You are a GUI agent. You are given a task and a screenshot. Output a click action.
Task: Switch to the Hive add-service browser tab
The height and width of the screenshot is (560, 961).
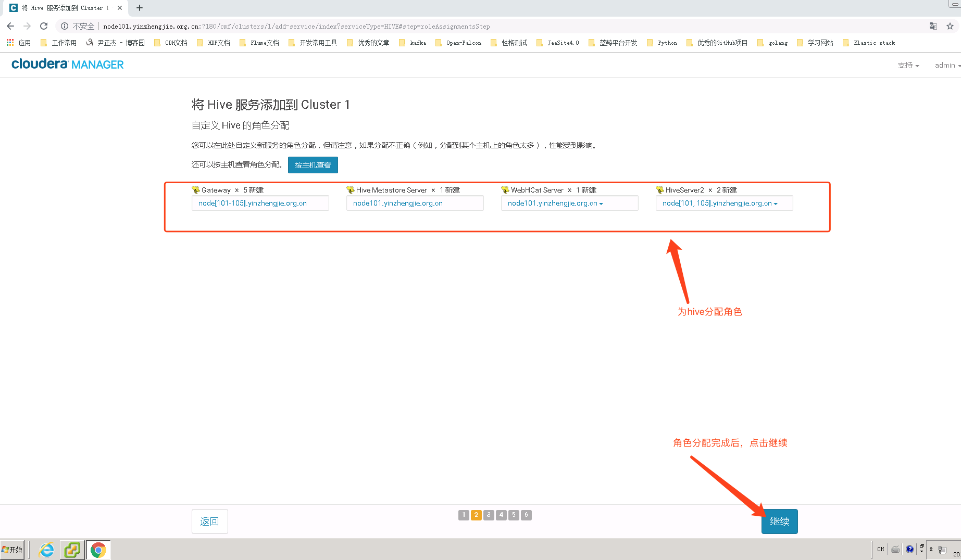63,8
